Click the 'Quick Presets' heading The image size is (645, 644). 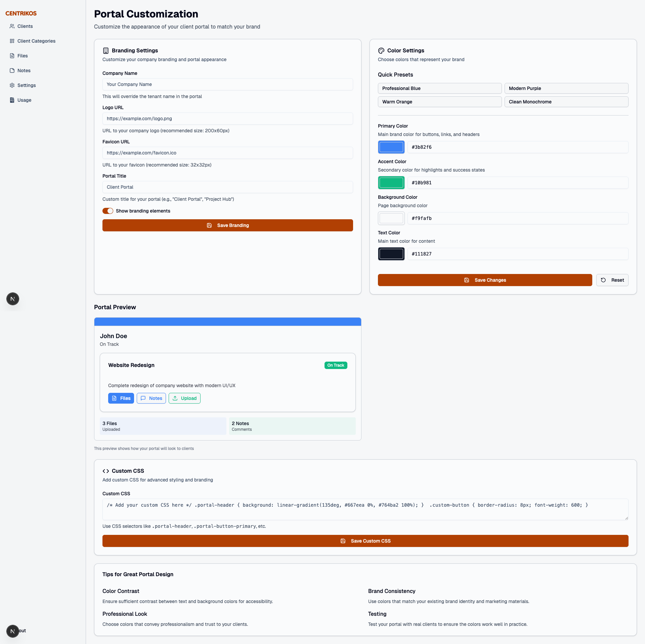click(x=395, y=75)
